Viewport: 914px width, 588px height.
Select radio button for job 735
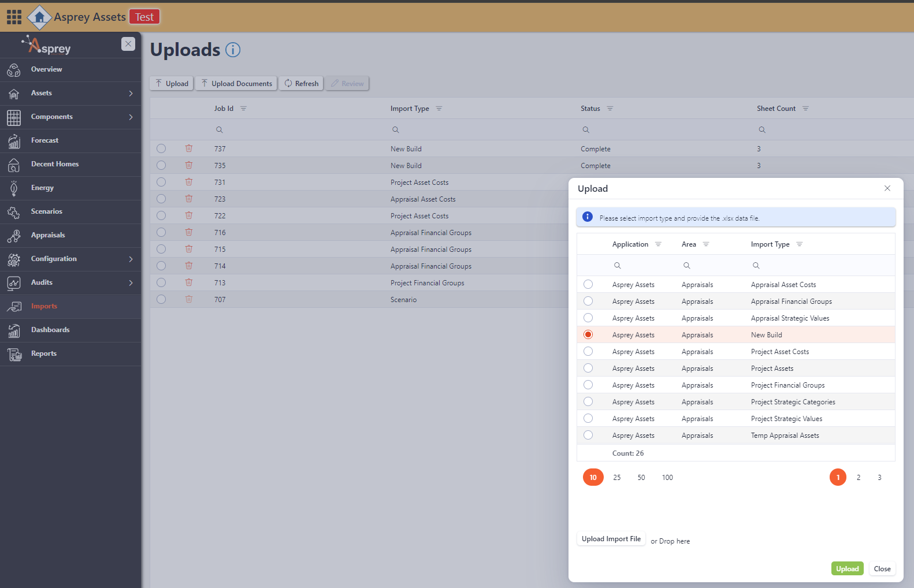tap(161, 165)
